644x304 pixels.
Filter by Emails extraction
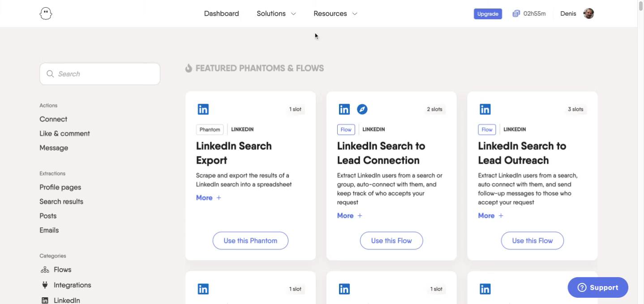[x=49, y=230]
